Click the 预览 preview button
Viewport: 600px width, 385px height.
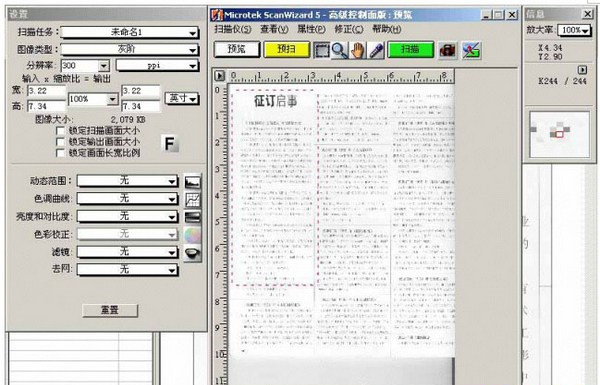click(237, 49)
